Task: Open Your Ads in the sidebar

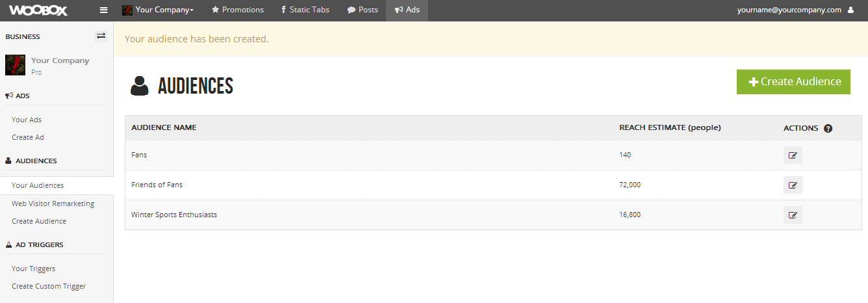Action: [x=27, y=120]
